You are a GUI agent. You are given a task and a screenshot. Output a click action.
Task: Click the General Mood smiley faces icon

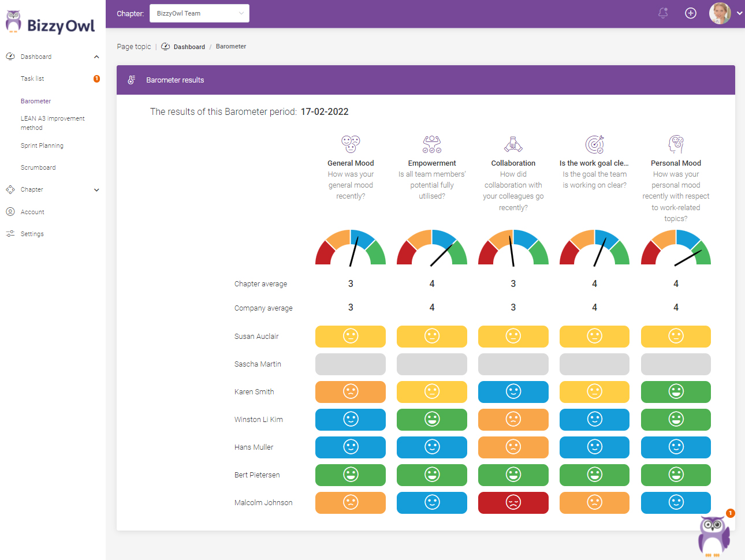[351, 144]
